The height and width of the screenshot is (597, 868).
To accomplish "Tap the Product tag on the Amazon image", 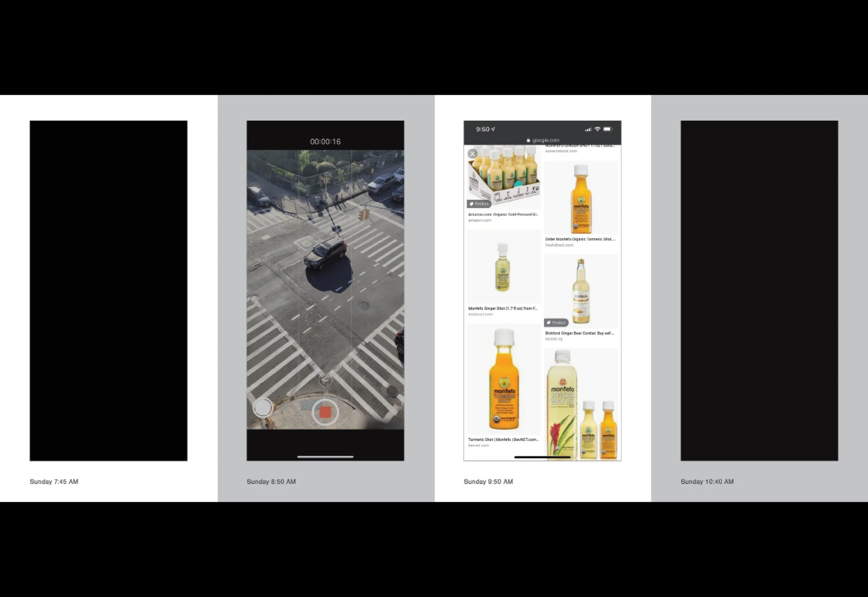I will [479, 204].
